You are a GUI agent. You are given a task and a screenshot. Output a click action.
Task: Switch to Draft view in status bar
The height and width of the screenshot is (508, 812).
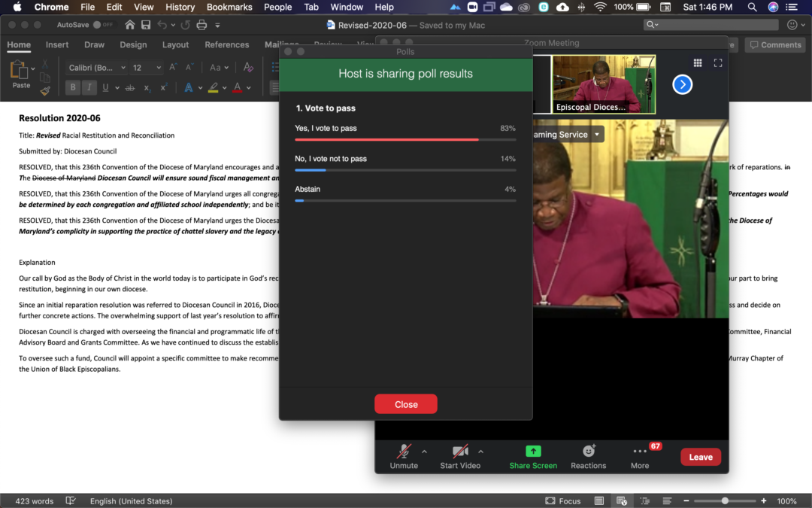click(667, 500)
